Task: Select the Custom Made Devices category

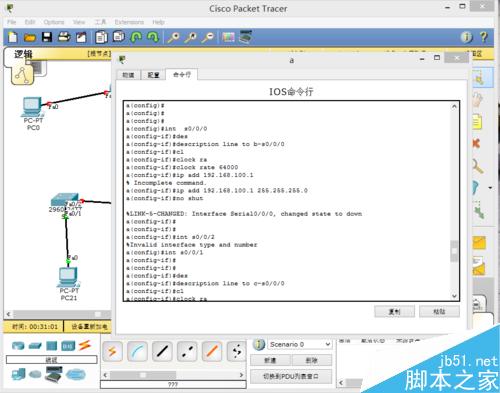Action: pyautogui.click(x=54, y=374)
